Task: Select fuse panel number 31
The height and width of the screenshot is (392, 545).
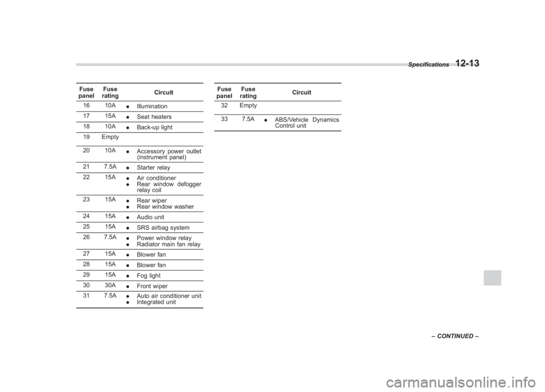Action: (86, 296)
